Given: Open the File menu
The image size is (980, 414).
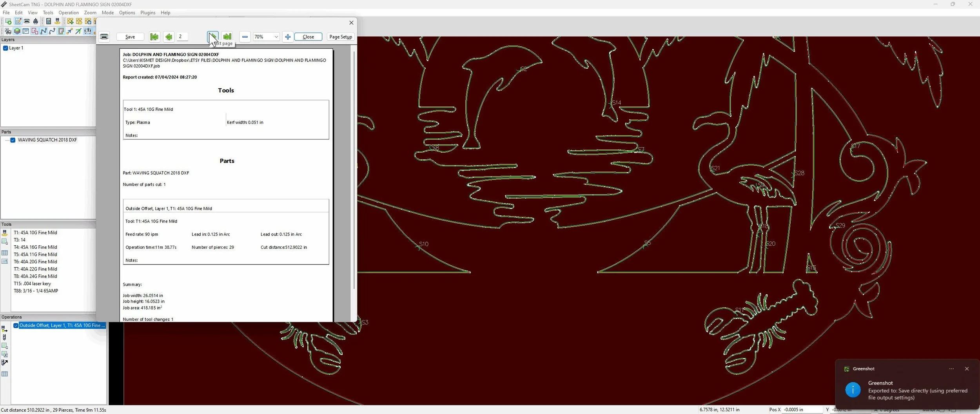Looking at the screenshot, I should click(x=6, y=13).
